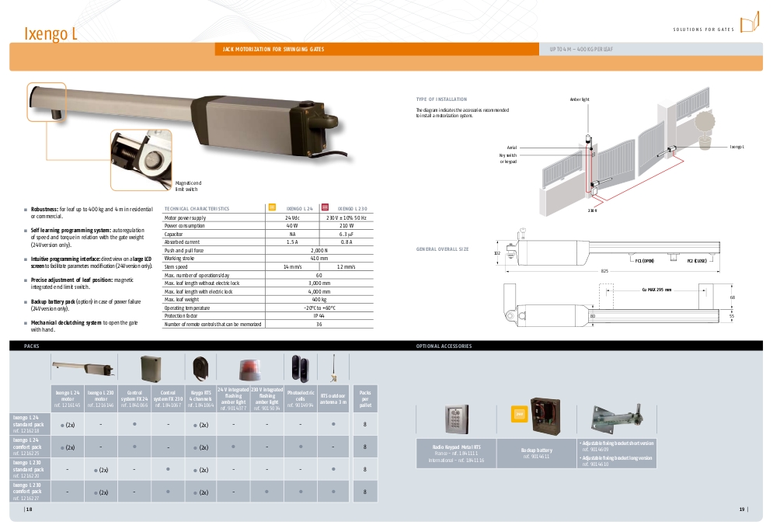The image size is (773, 532).
Task: Click the 'Photoelectric cells' column header
Action: point(300,399)
